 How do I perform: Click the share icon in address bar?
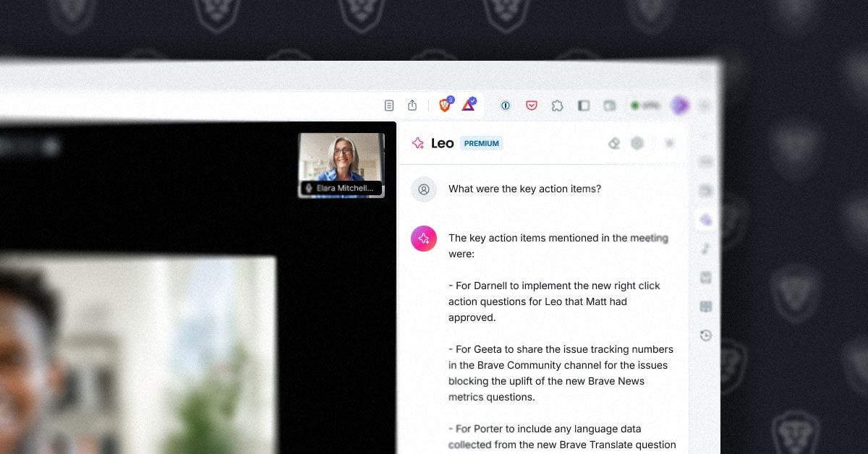pos(412,106)
